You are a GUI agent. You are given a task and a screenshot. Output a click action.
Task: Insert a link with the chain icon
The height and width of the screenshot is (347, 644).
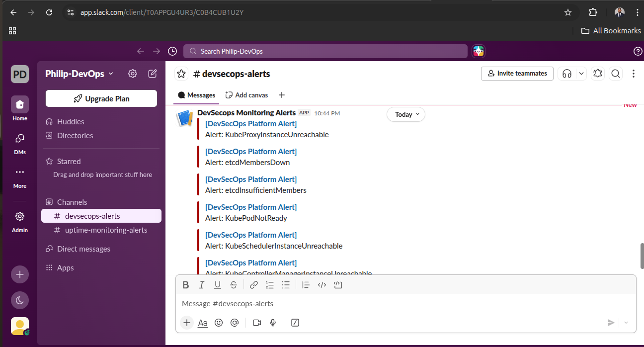point(254,285)
